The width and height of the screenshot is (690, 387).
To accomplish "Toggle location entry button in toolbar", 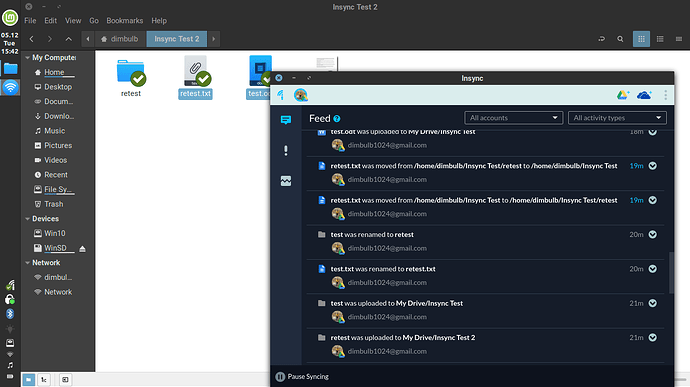I will (x=602, y=39).
